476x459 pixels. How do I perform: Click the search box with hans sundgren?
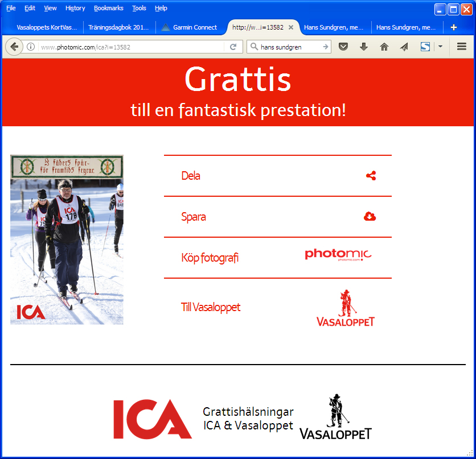click(x=289, y=47)
